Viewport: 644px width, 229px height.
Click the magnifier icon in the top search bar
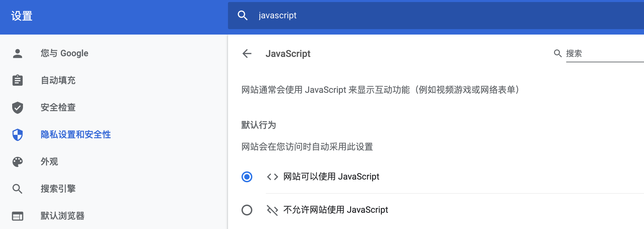click(x=243, y=16)
